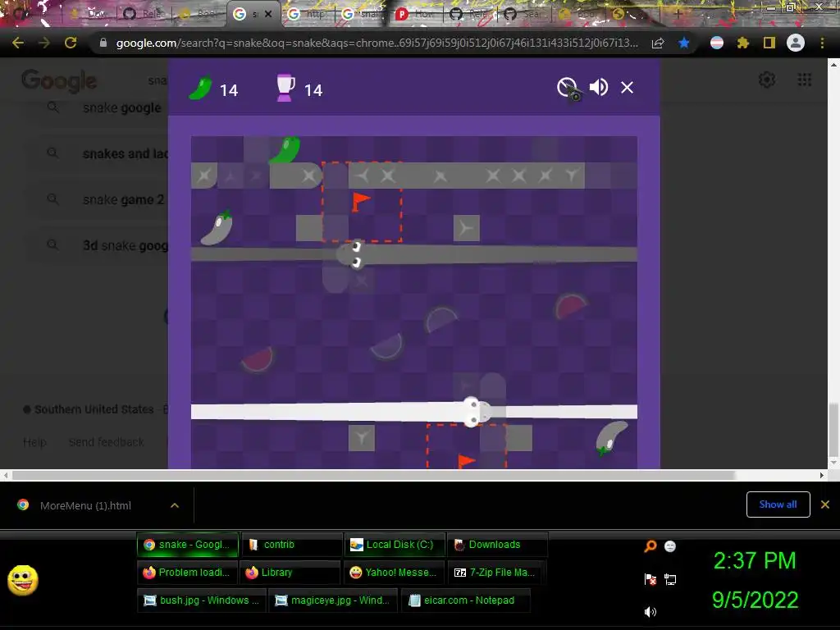Open the magiceye.jpg taskbar window
The height and width of the screenshot is (630, 840).
coord(333,600)
